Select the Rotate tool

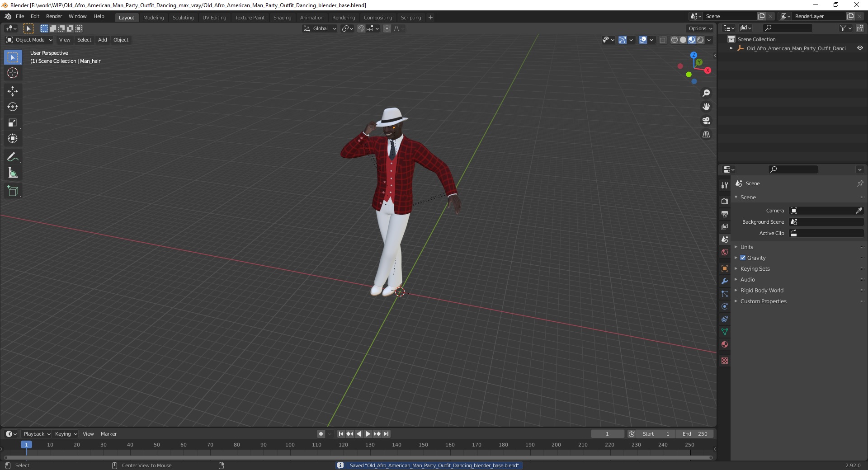click(x=13, y=107)
